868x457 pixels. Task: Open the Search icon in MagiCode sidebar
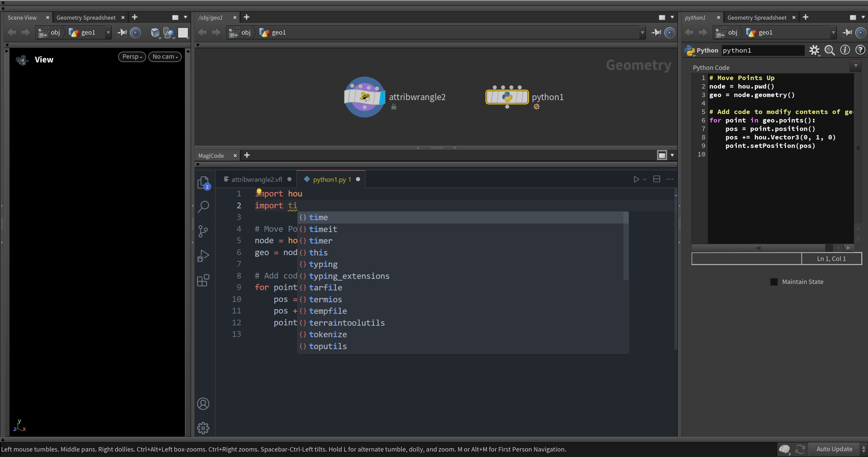click(x=203, y=207)
